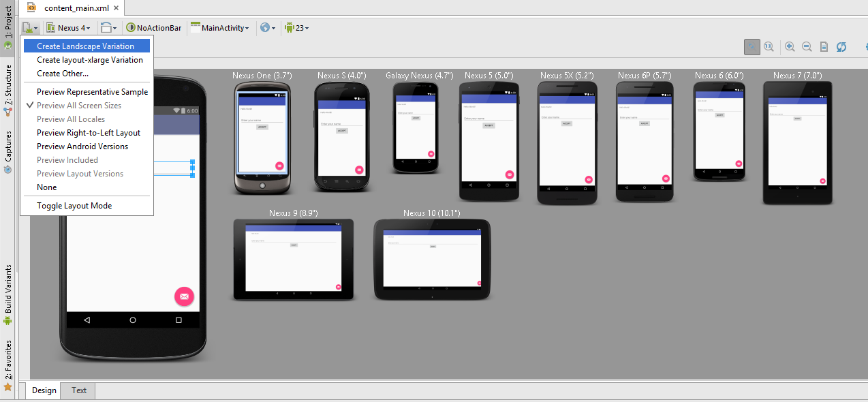Select the Nexus 10 (10.1") tablet preview
This screenshot has height=402, width=868.
pos(432,260)
